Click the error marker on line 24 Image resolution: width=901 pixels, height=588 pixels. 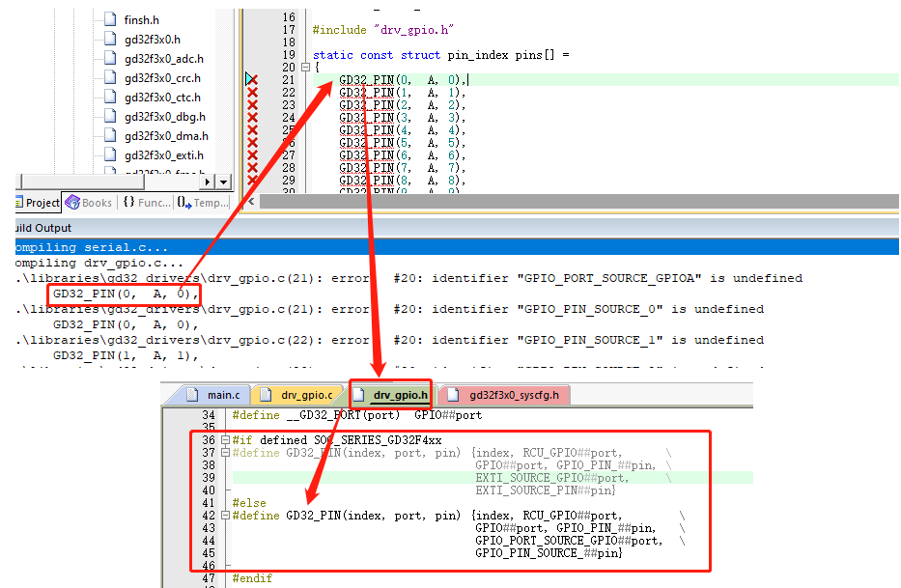252,118
